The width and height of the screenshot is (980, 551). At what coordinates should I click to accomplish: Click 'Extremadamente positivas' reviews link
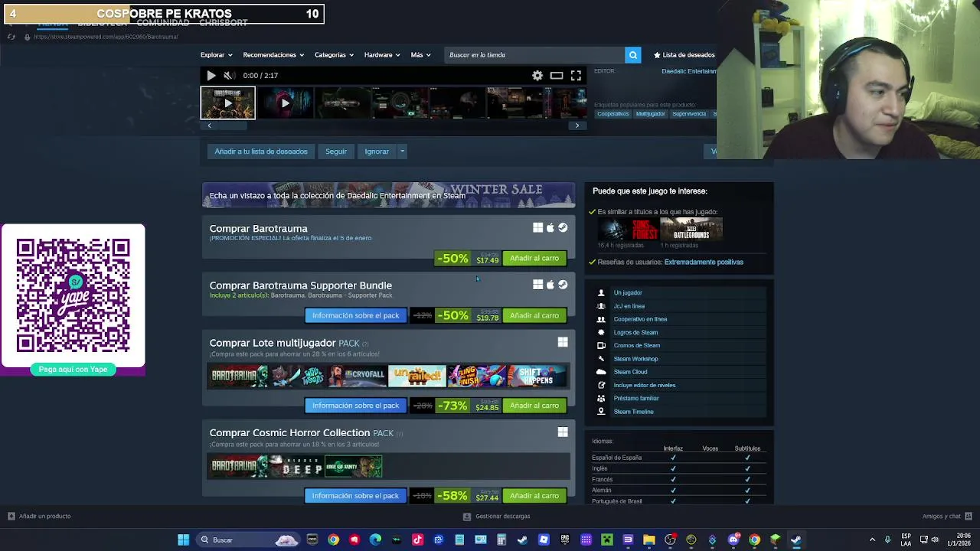pos(704,262)
